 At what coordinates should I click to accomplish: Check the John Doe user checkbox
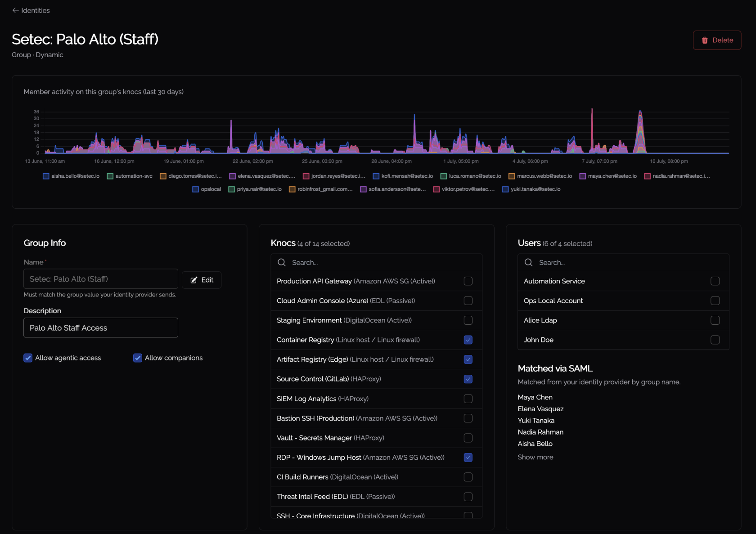point(715,340)
